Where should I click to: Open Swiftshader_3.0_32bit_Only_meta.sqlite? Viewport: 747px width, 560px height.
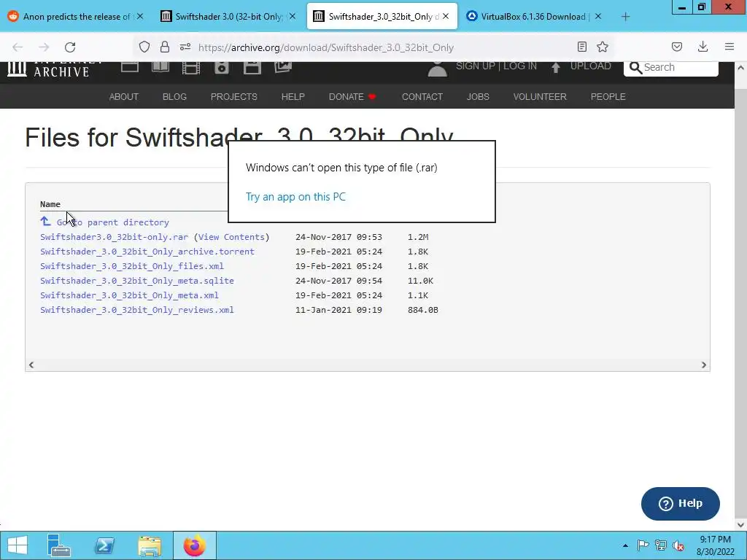[x=136, y=281]
